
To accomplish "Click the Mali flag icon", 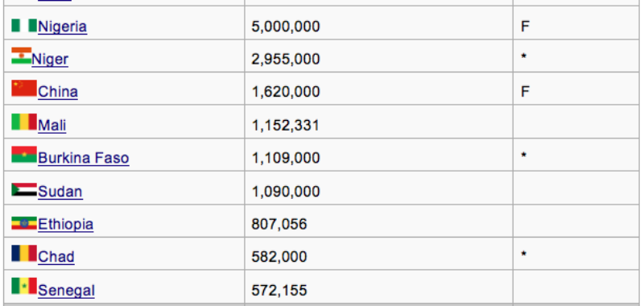I will coord(24,122).
